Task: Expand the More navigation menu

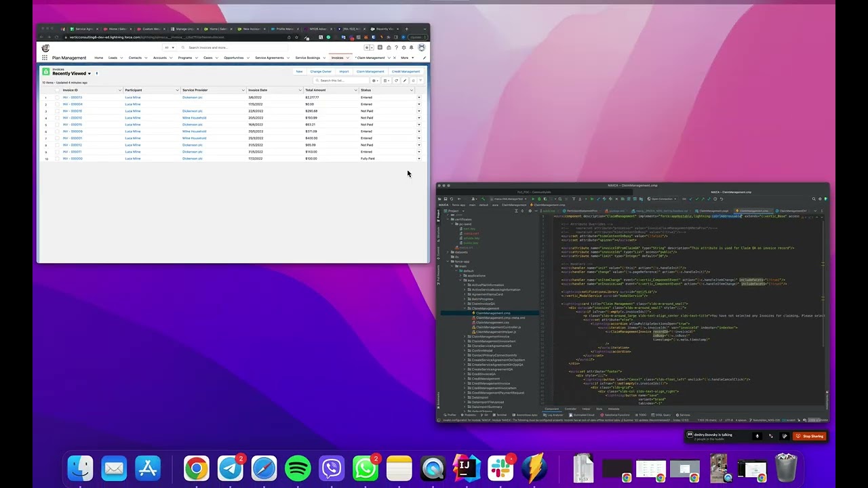Action: click(406, 58)
